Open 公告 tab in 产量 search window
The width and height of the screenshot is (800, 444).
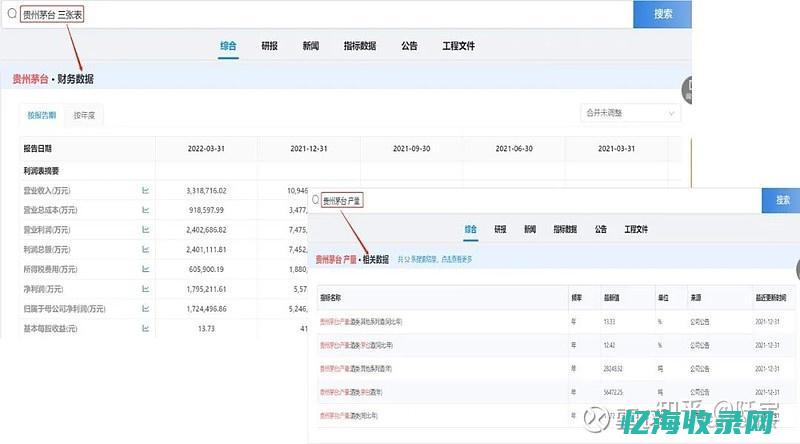[x=601, y=229]
